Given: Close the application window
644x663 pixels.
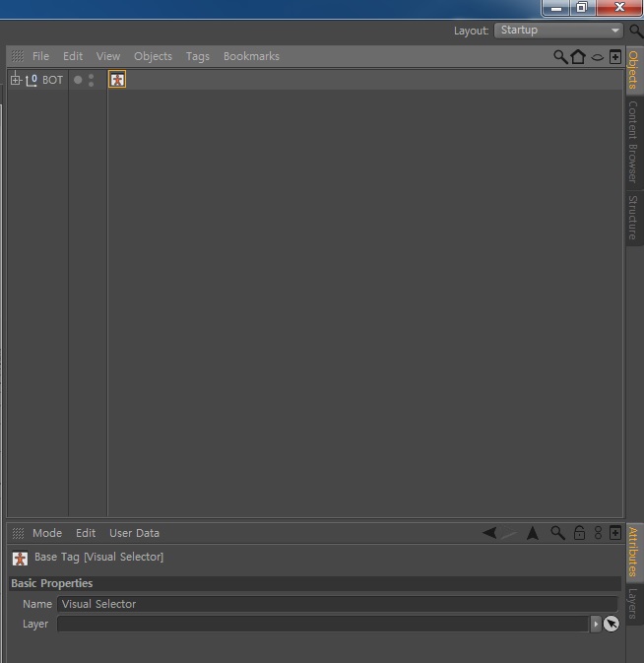Looking at the screenshot, I should tap(619, 7).
